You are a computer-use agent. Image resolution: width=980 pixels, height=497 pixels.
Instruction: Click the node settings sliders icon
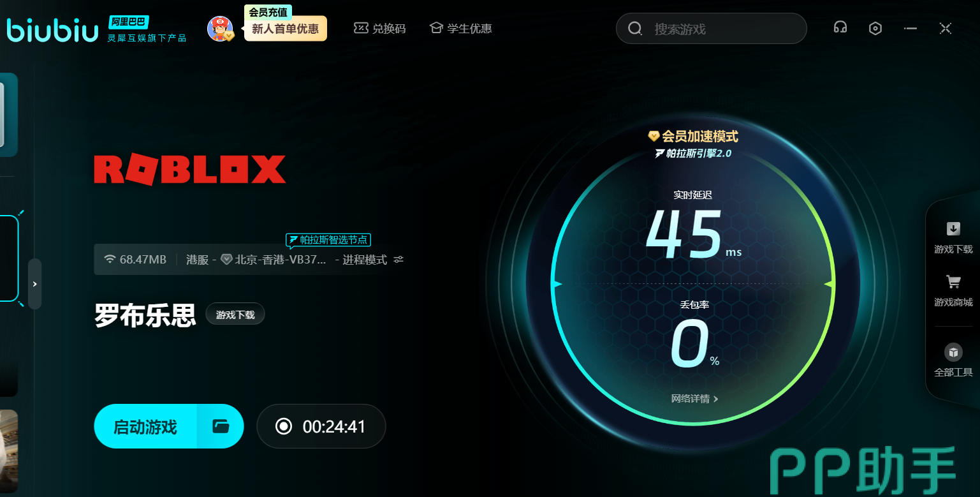click(x=399, y=260)
